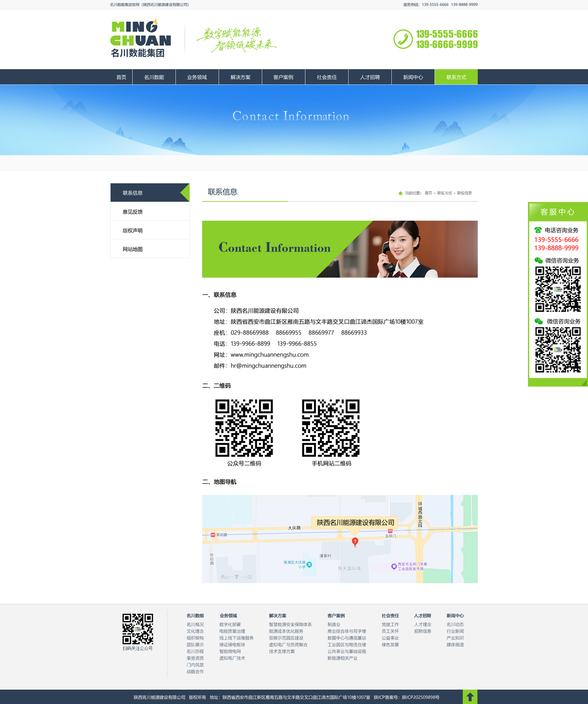Select 网站地图 in the left sidebar
This screenshot has height=704, width=588.
click(x=133, y=249)
